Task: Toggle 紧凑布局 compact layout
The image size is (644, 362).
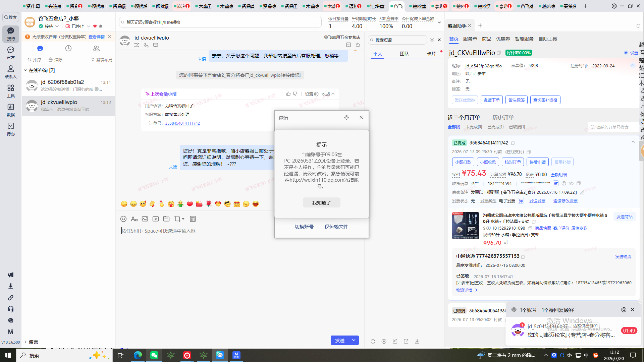Action: tap(102, 60)
